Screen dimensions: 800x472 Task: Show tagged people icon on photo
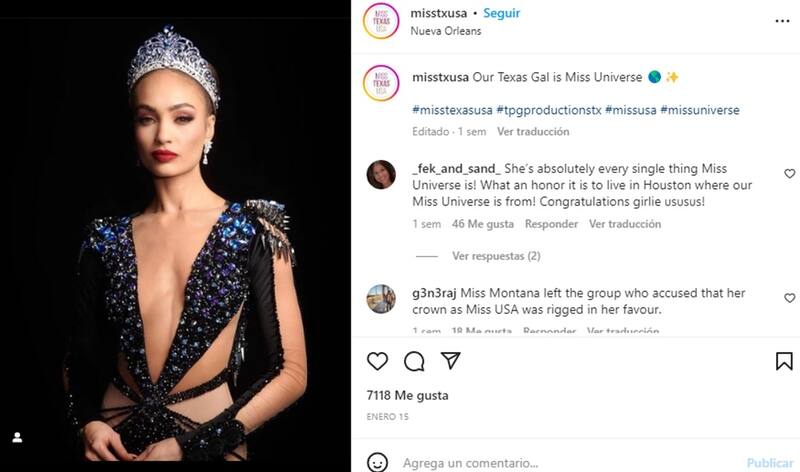[17, 437]
